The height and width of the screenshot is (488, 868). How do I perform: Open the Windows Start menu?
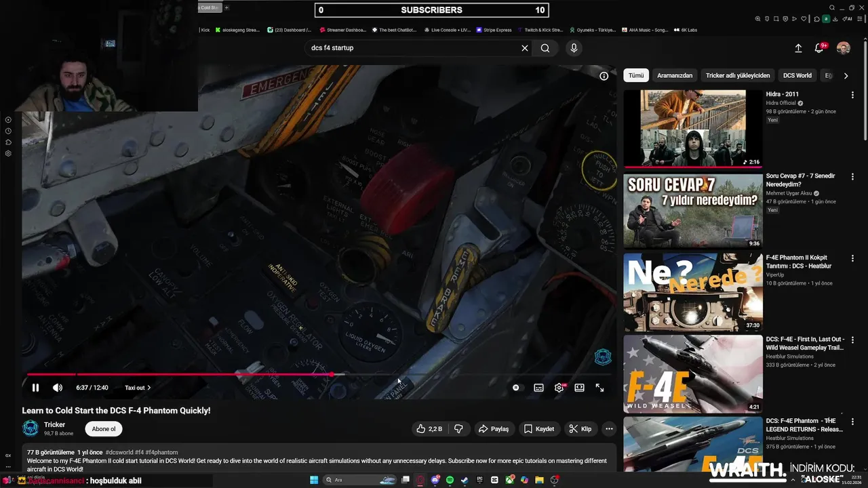(x=314, y=480)
